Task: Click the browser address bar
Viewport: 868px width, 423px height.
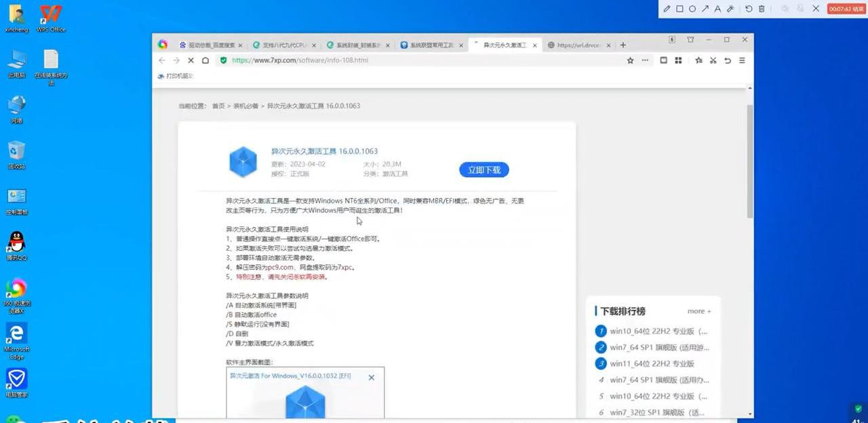Action: point(339,60)
